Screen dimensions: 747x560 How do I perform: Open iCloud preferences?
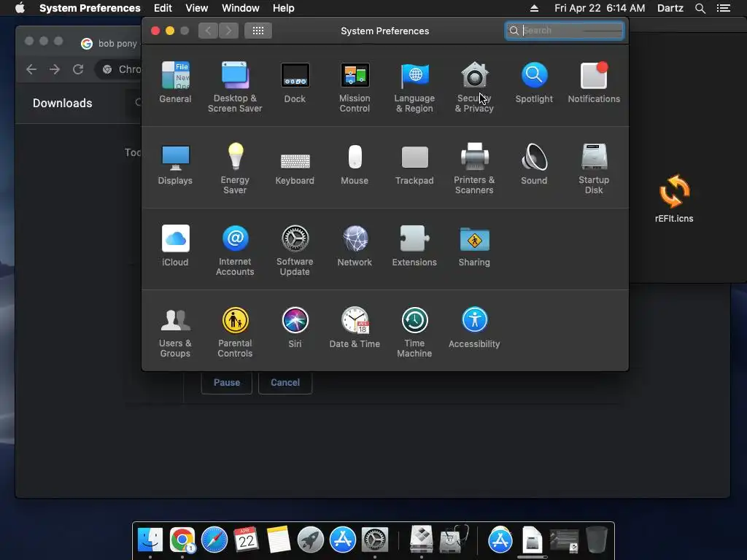(175, 246)
